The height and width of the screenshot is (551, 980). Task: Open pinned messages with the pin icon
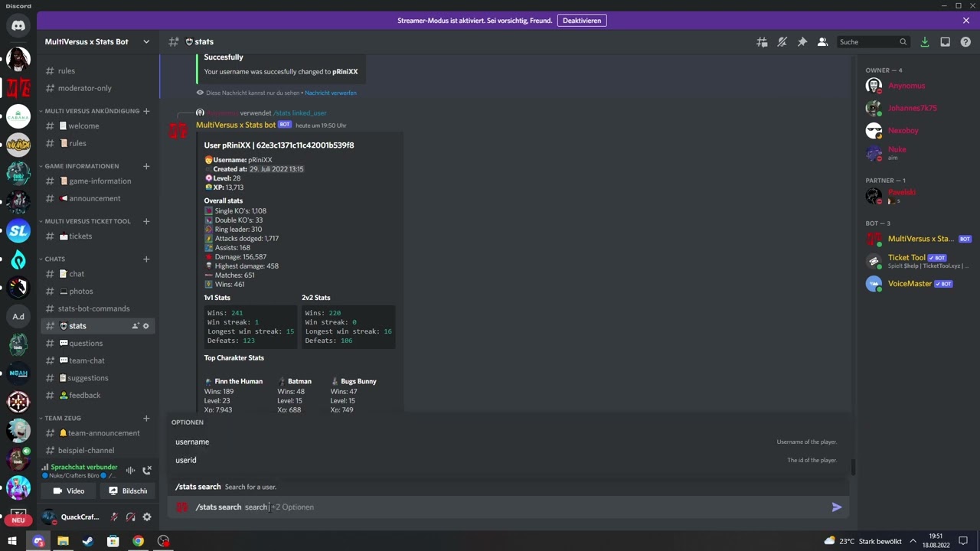(802, 42)
